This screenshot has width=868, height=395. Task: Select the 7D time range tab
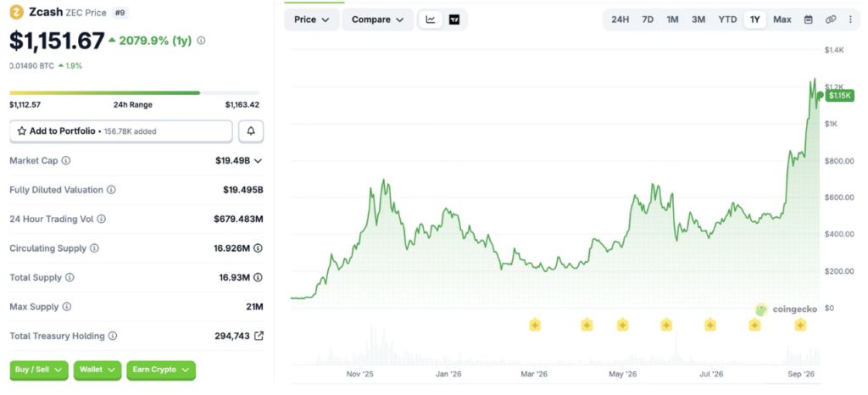648,19
